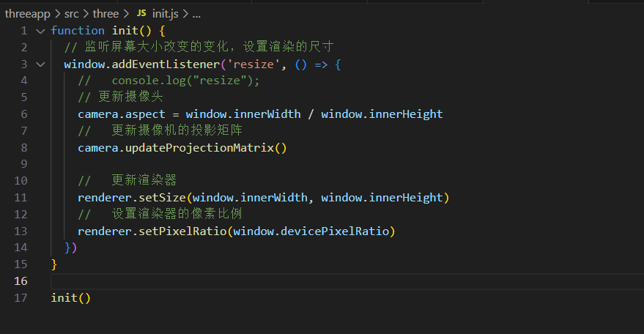Collapse the init function fold arrow

click(x=40, y=31)
